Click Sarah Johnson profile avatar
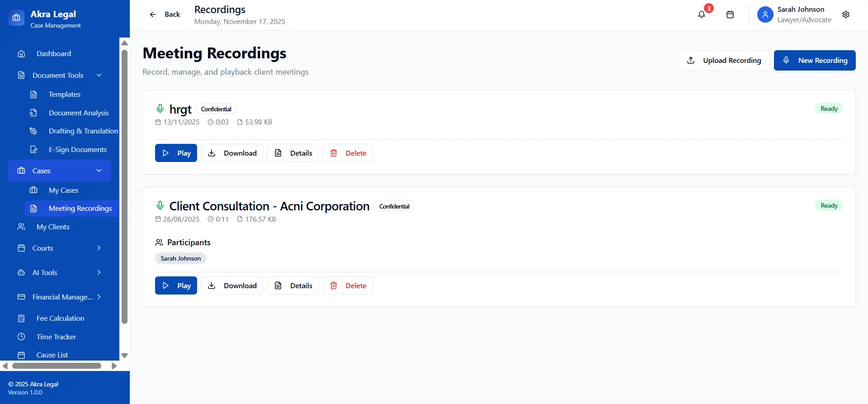The width and height of the screenshot is (868, 404). pyautogui.click(x=765, y=14)
